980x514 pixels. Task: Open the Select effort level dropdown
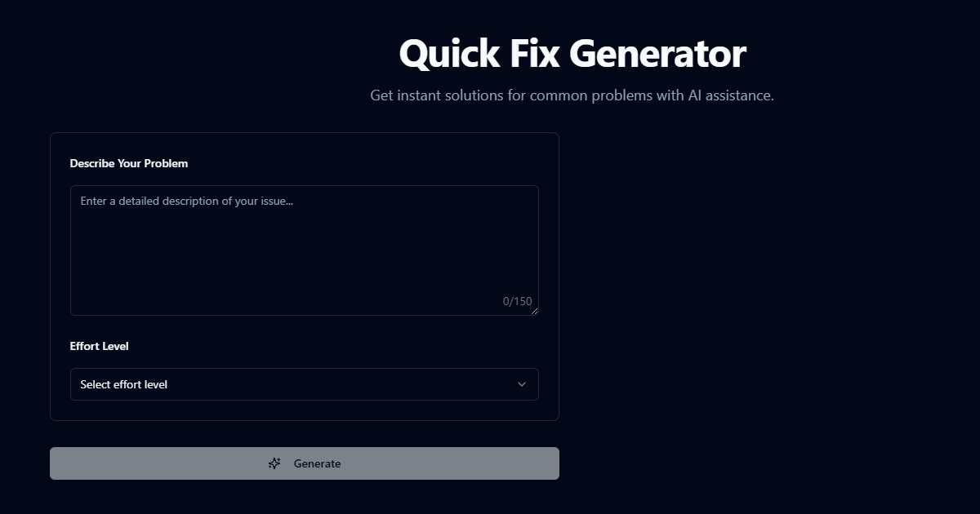point(304,384)
